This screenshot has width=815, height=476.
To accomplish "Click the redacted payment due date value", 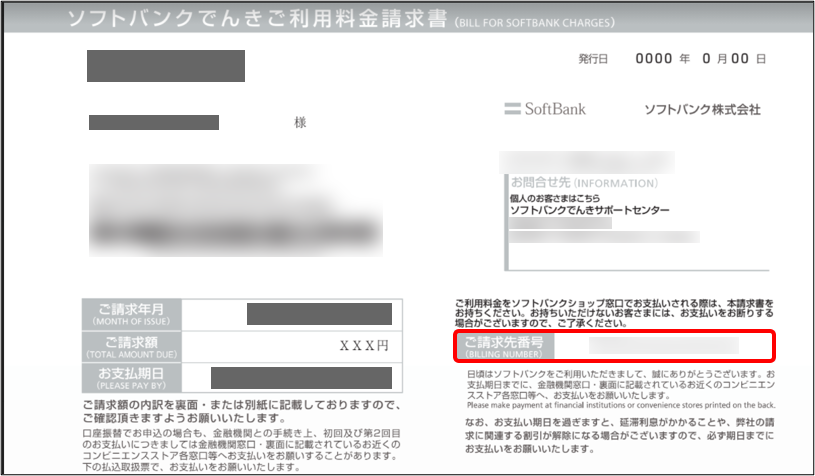I will pyautogui.click(x=301, y=378).
